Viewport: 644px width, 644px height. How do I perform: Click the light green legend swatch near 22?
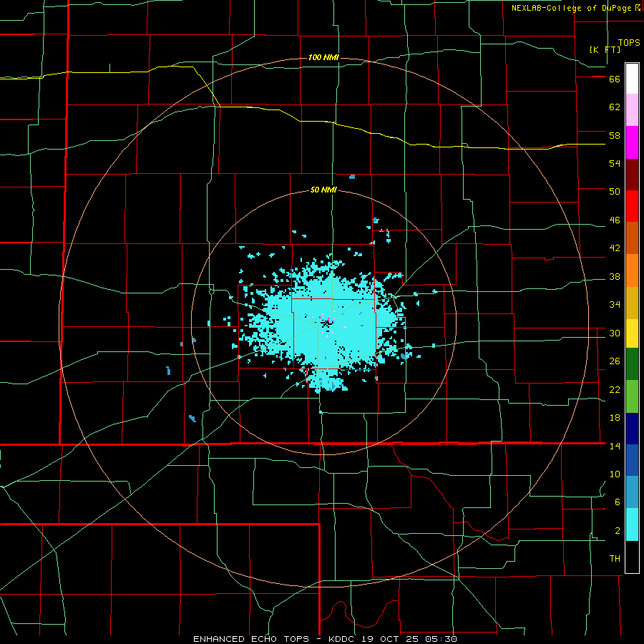point(632,396)
